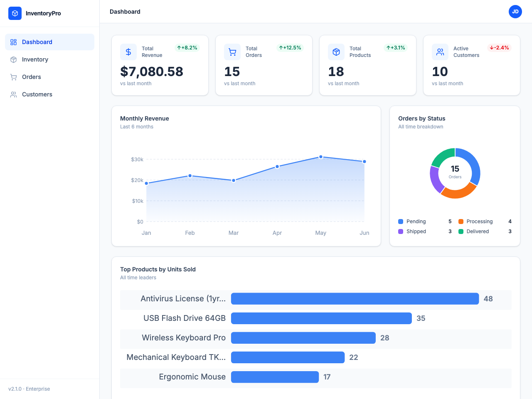Viewport: 532px width, 399px height.
Task: Click the Jan data point on revenue chart
Action: pyautogui.click(x=146, y=183)
